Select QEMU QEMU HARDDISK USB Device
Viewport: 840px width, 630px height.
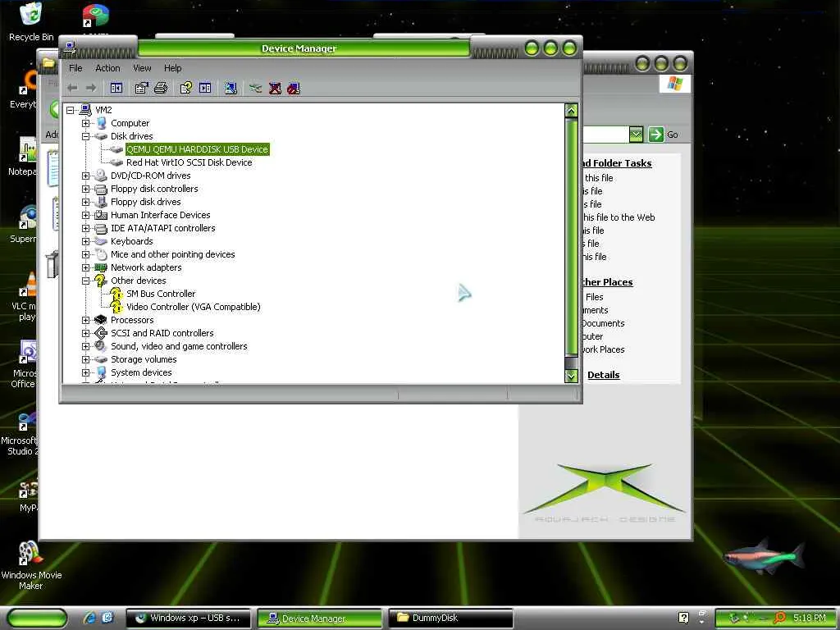(197, 149)
